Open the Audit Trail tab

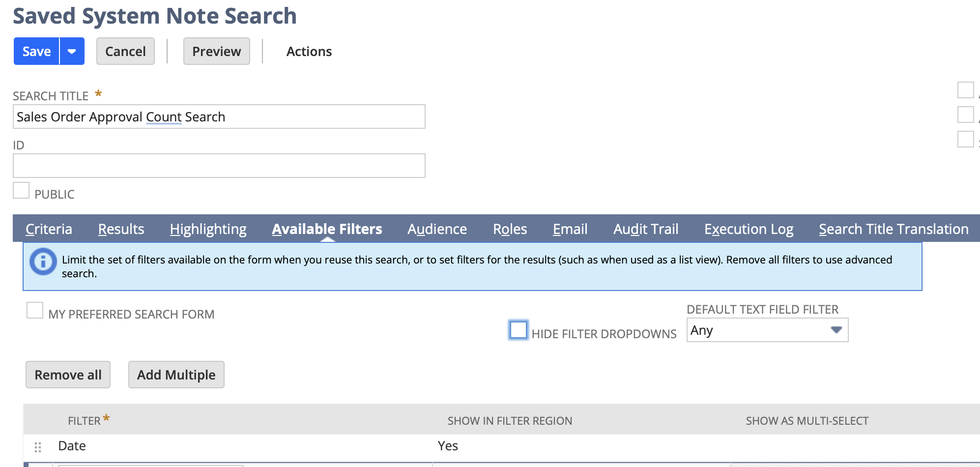click(x=645, y=229)
